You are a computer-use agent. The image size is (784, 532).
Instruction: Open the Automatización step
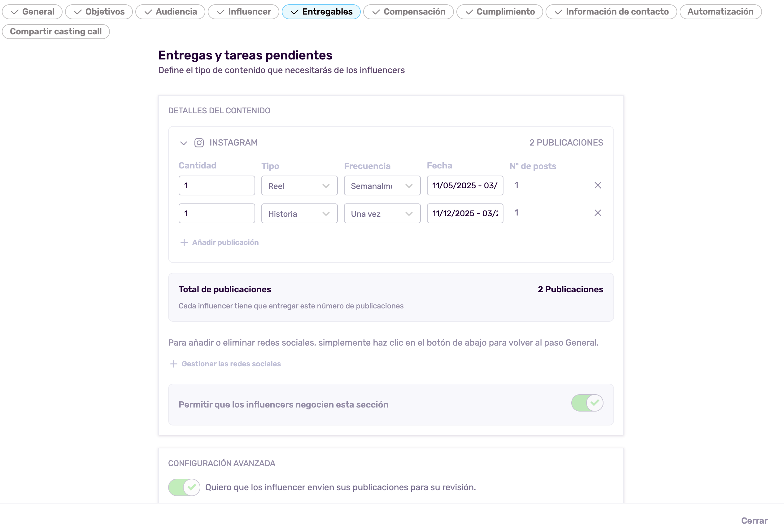tap(720, 12)
